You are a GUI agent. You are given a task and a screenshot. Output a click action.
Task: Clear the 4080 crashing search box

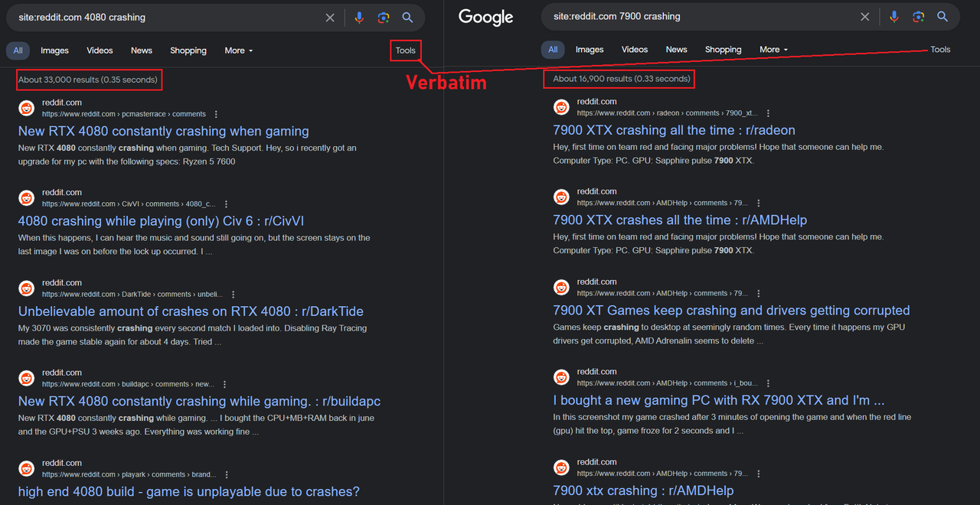coord(330,18)
